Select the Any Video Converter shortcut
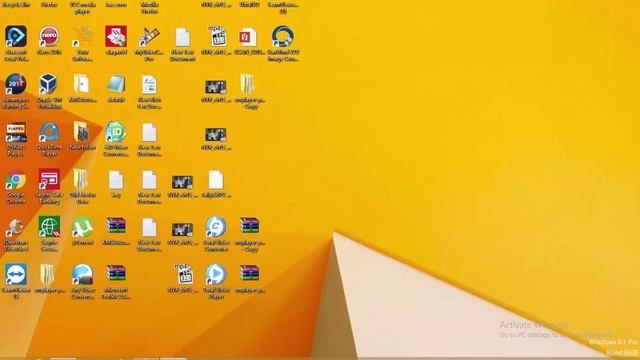The image size is (640, 360). (82, 274)
